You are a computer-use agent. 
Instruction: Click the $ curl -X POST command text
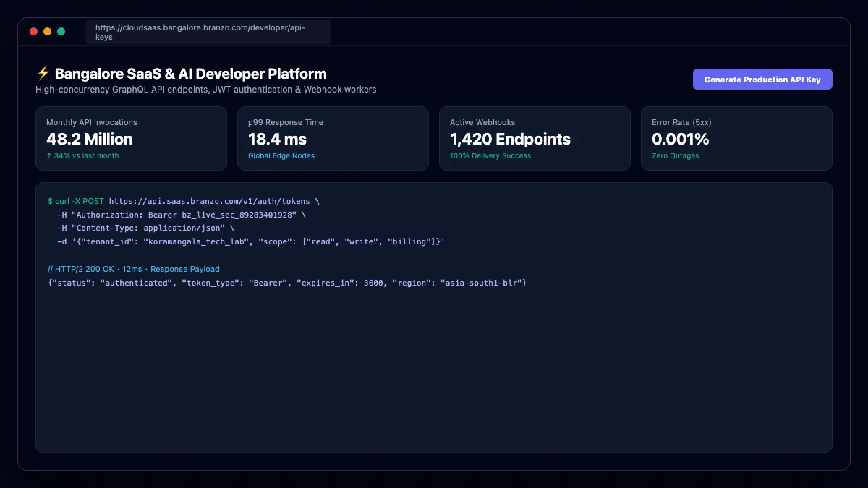pyautogui.click(x=76, y=201)
